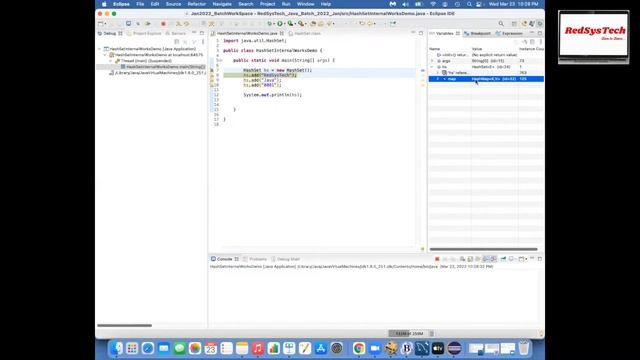Image resolution: width=640 pixels, height=360 pixels.
Task: Open Trash in the Dock
Action: (524, 348)
